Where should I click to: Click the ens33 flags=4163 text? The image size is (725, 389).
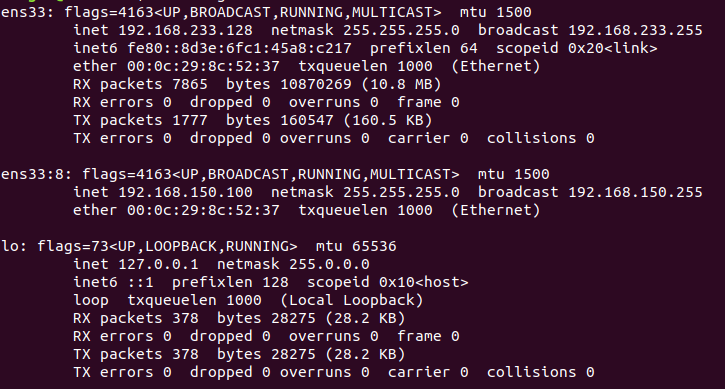[x=109, y=12]
